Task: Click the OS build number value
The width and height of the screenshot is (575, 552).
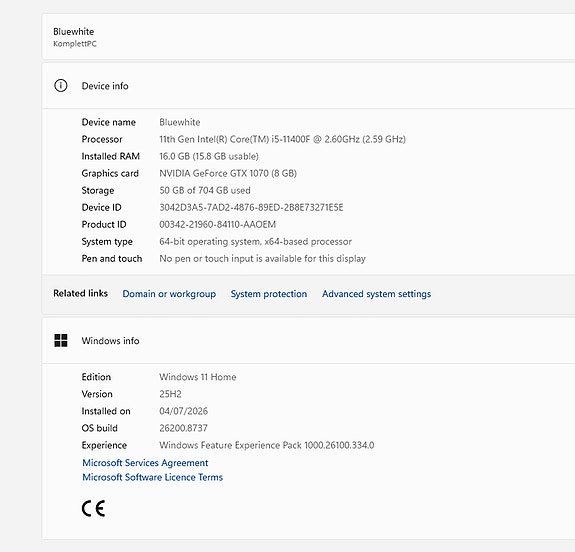Action: tap(183, 428)
